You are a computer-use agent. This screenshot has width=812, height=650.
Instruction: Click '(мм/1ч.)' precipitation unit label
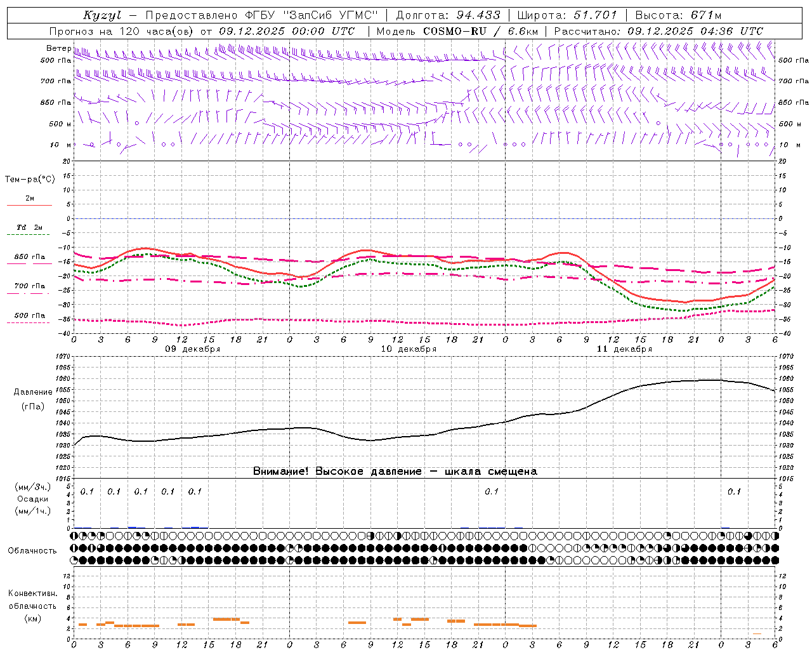point(33,511)
